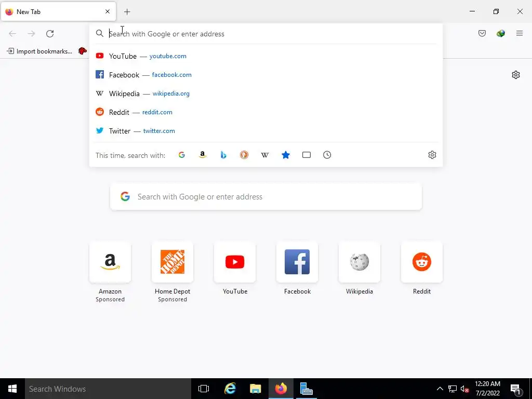This screenshot has width=532, height=399.
Task: Click the globe extension icon in toolbar
Action: [501, 33]
